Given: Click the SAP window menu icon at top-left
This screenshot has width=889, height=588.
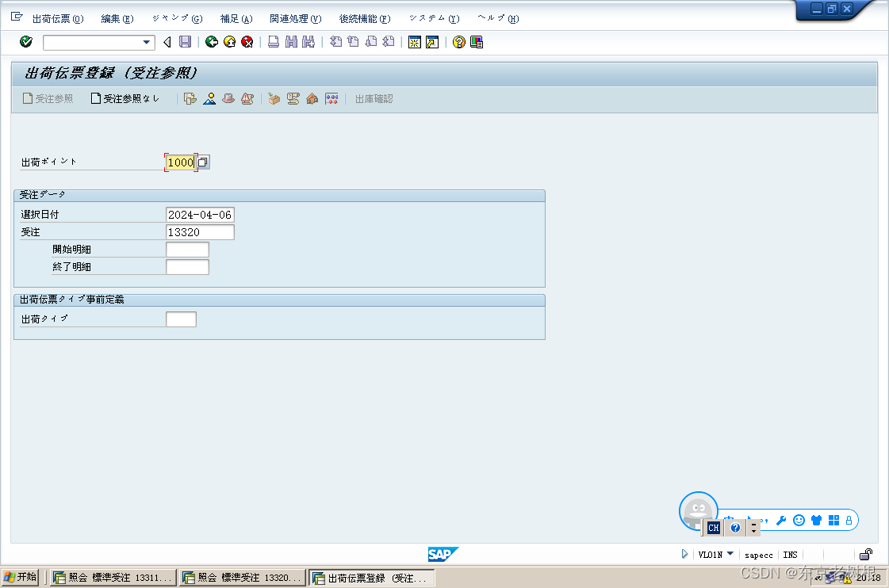Looking at the screenshot, I should tap(17, 17).
